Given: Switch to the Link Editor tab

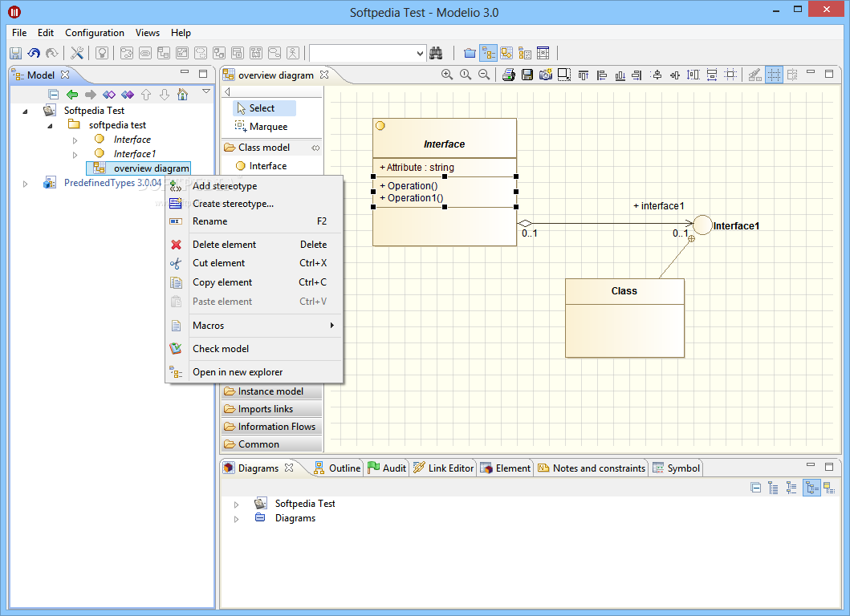Looking at the screenshot, I should (x=443, y=468).
